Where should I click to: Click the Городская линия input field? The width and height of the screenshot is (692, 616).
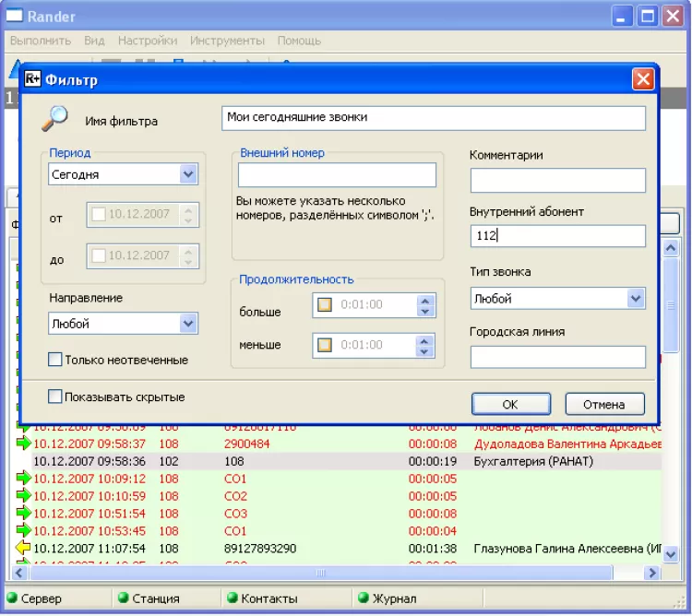(x=558, y=356)
